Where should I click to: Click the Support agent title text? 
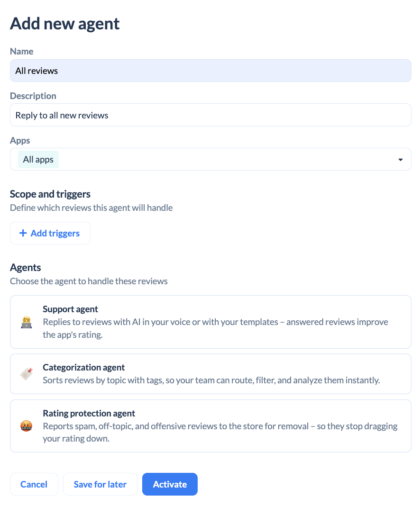70,309
